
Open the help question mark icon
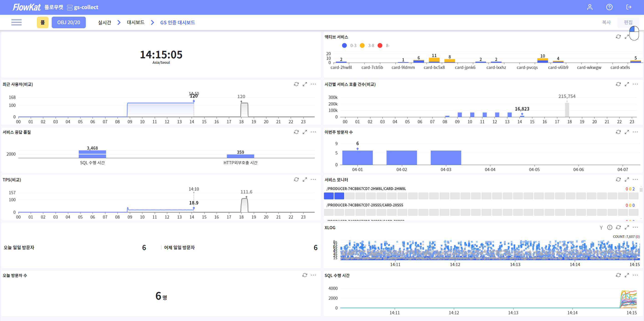coord(609,7)
